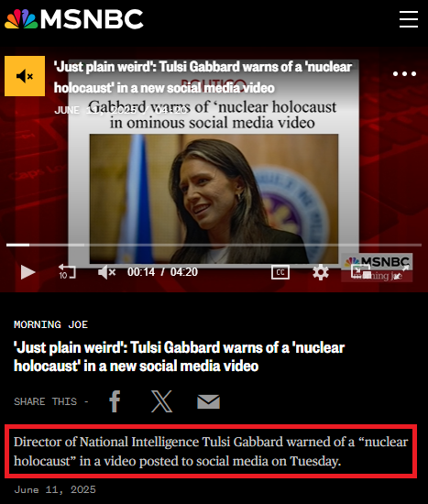This screenshot has width=428, height=504.
Task: Open video settings gear
Action: tap(321, 272)
